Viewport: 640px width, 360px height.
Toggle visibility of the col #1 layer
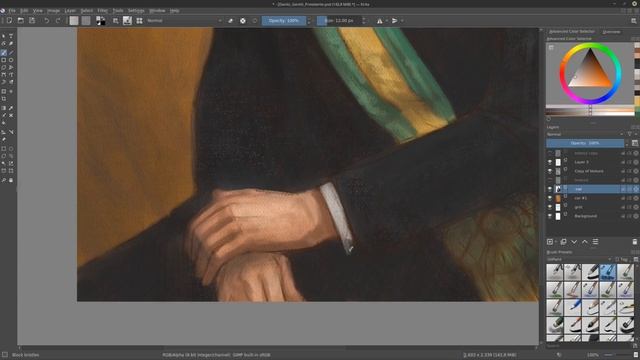point(550,198)
